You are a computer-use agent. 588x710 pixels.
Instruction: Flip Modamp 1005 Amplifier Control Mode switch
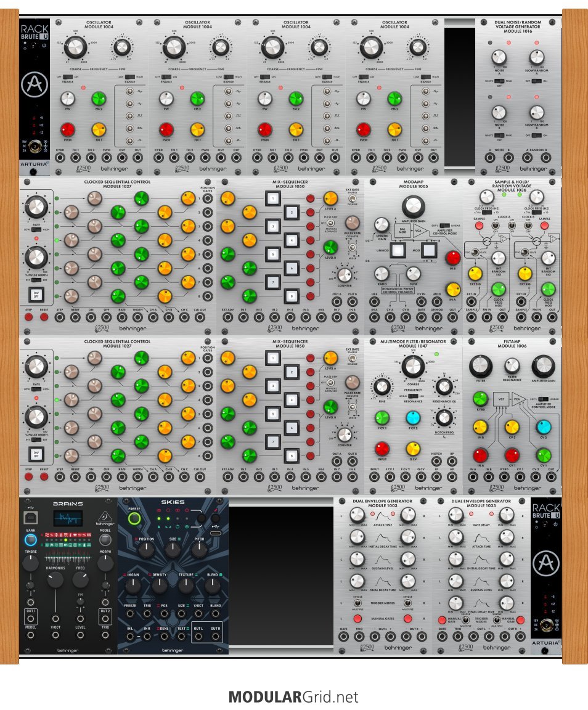point(444,226)
